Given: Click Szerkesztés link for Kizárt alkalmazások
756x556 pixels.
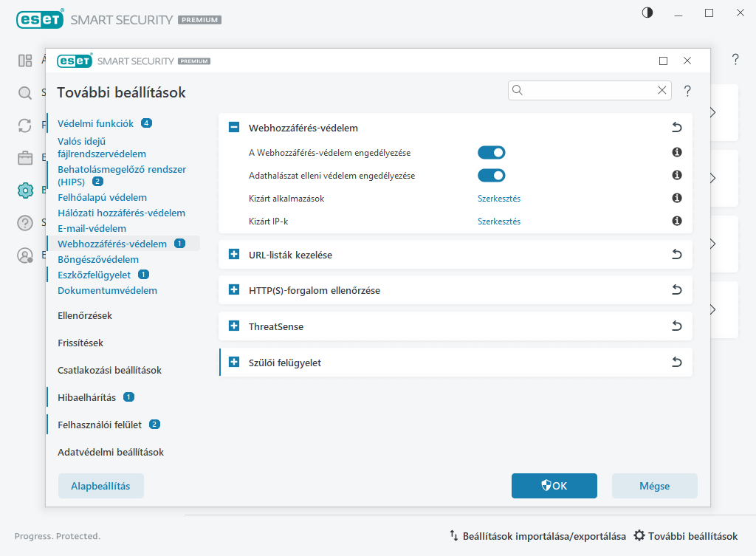Looking at the screenshot, I should tap(499, 199).
